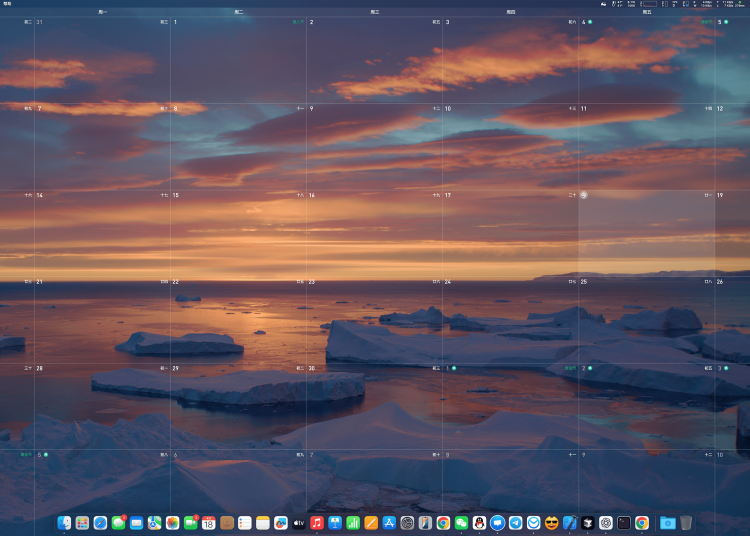Open the Terminal app
Screen dimensions: 750x536
tap(623, 523)
